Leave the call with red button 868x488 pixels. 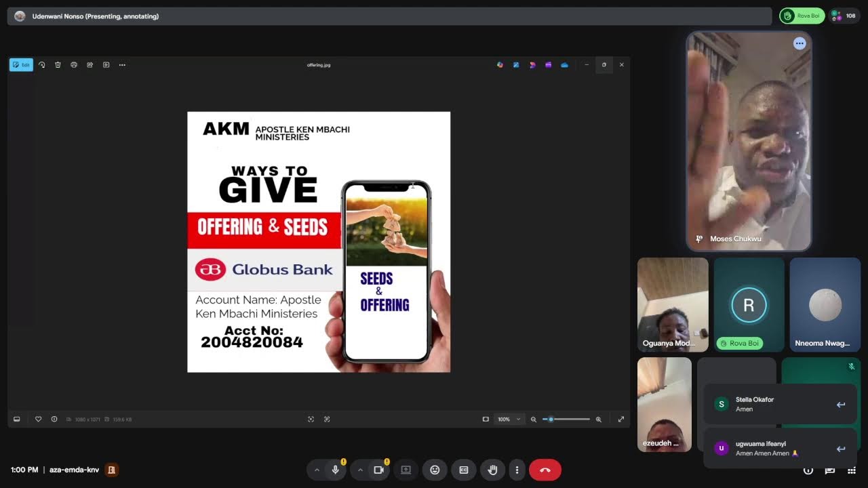click(545, 470)
